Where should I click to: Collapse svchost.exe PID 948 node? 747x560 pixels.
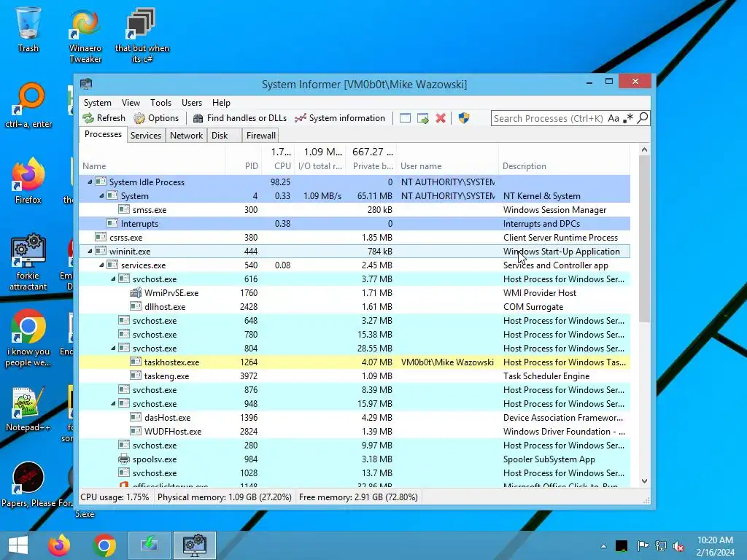113,403
